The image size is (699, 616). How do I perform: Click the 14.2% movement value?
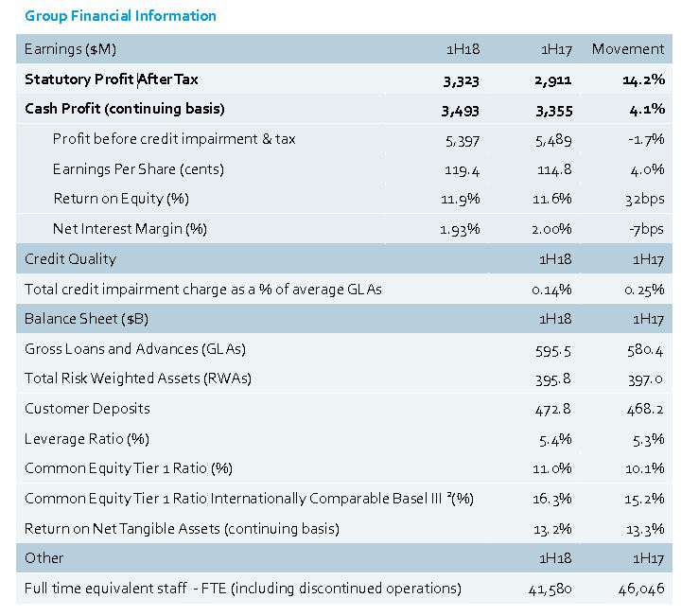(642, 80)
